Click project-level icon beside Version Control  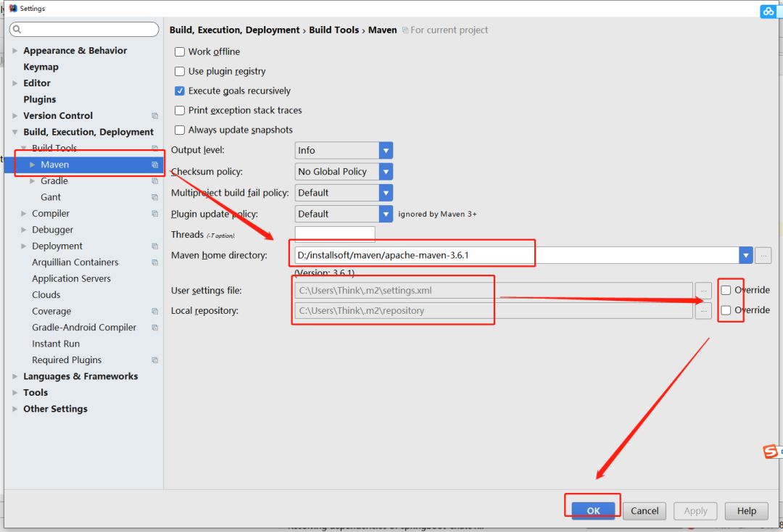tap(155, 116)
